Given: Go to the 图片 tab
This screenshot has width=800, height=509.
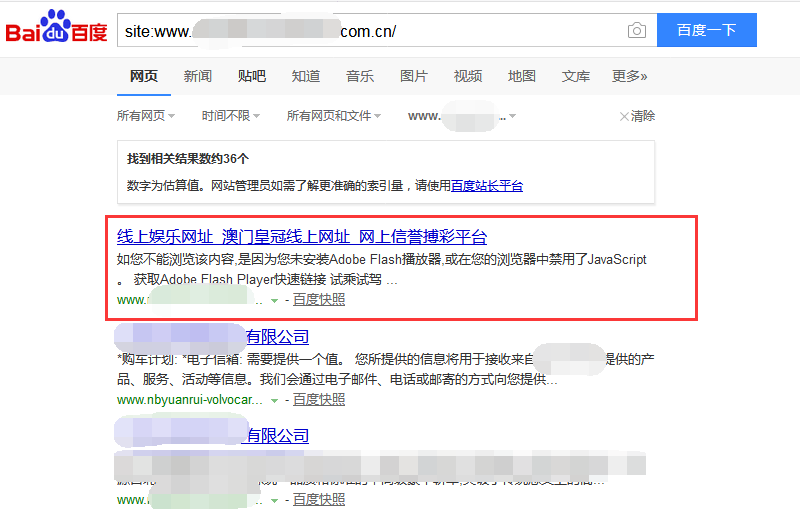Looking at the screenshot, I should (414, 76).
